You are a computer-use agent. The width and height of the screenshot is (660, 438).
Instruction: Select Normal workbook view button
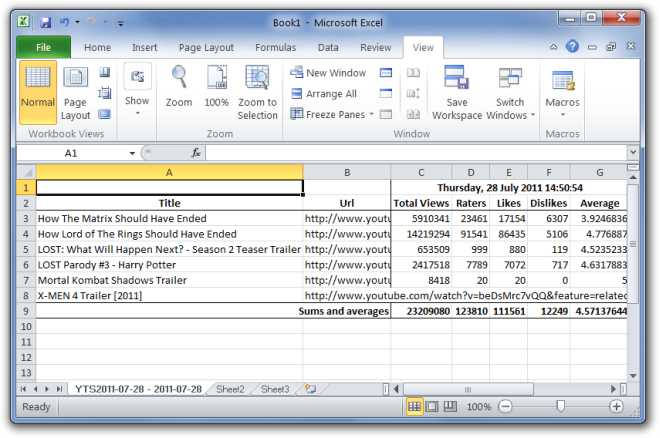coord(38,92)
